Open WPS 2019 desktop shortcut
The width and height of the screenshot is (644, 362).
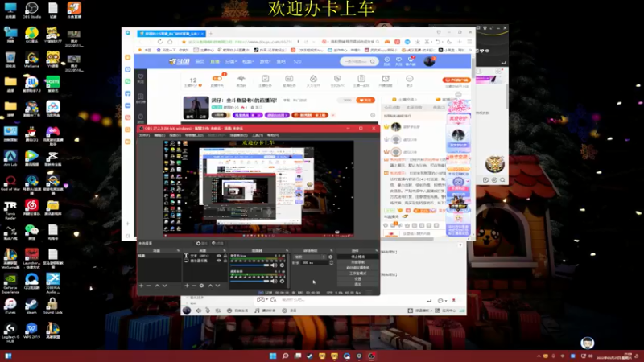click(31, 331)
